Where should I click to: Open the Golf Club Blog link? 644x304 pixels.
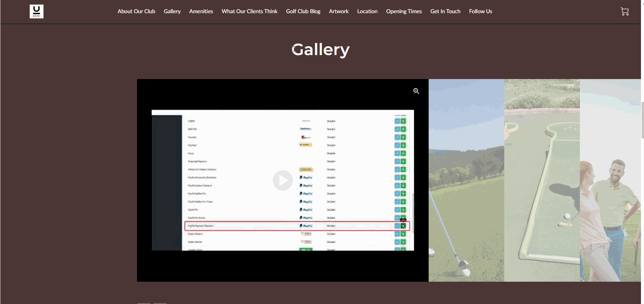303,11
